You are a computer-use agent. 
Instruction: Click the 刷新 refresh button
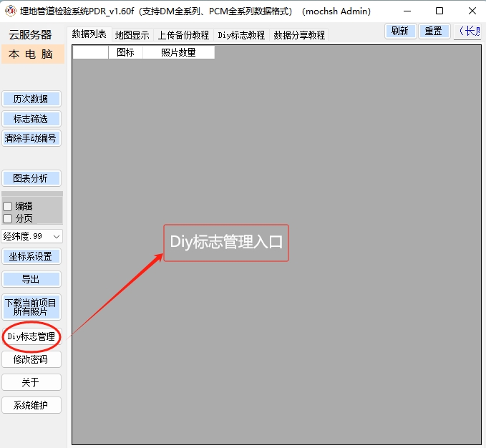click(x=399, y=31)
